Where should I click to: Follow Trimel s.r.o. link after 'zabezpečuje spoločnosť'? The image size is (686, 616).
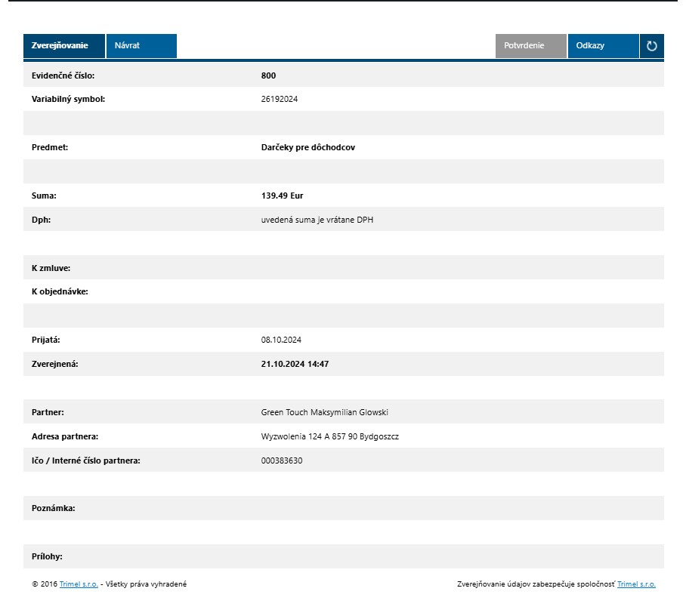(x=636, y=584)
